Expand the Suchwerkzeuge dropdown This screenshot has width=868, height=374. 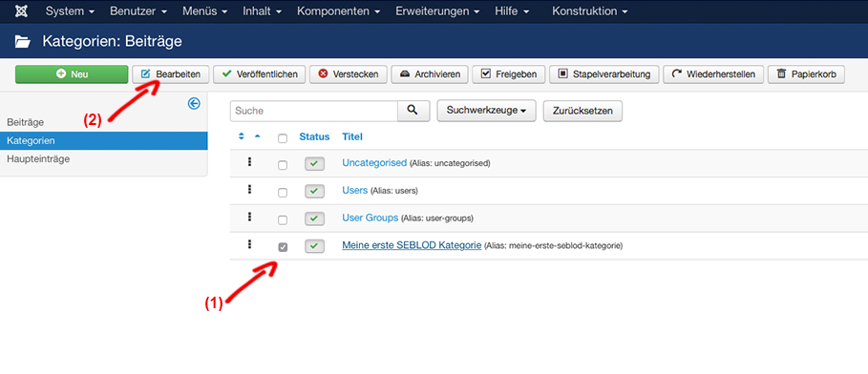pos(487,111)
